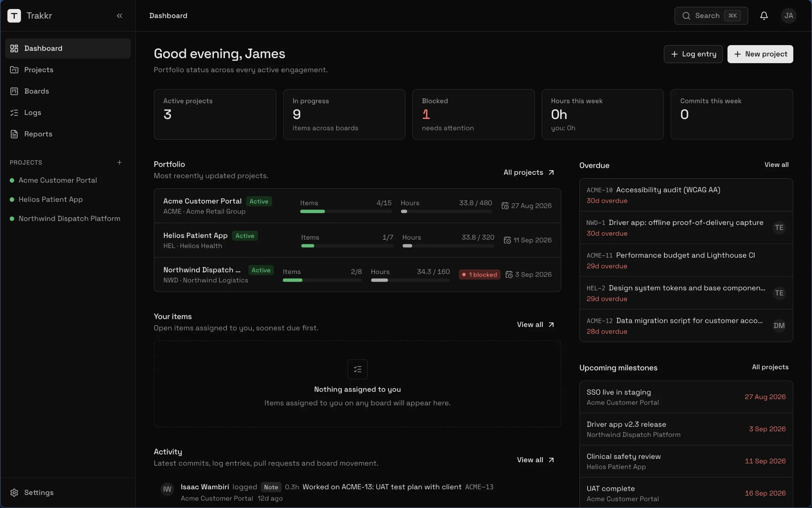The image size is (812, 508).
Task: Open Settings in the sidebar
Action: pos(68,493)
